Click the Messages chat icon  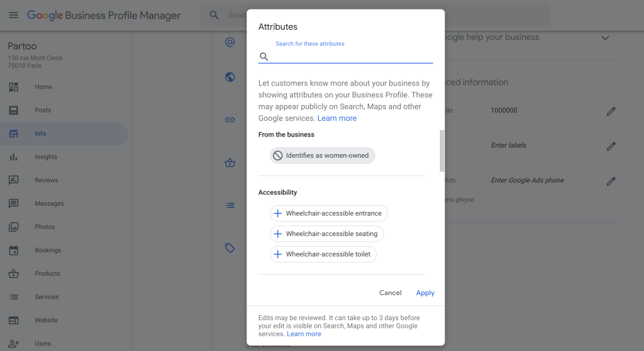14,203
